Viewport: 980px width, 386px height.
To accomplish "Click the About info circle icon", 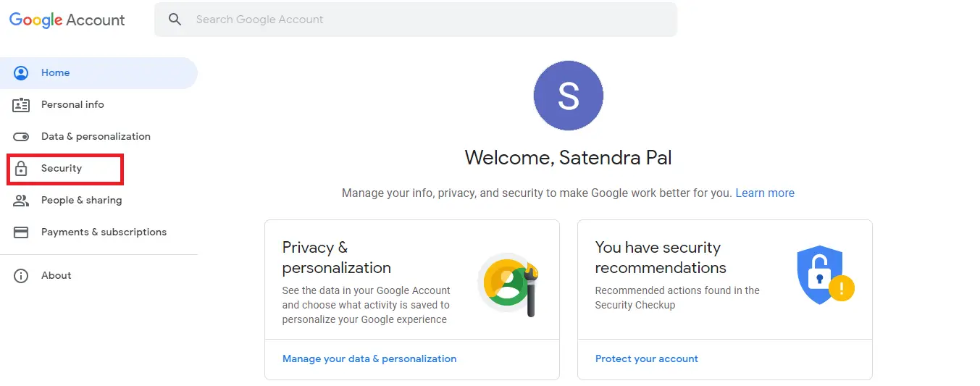I will click(21, 276).
